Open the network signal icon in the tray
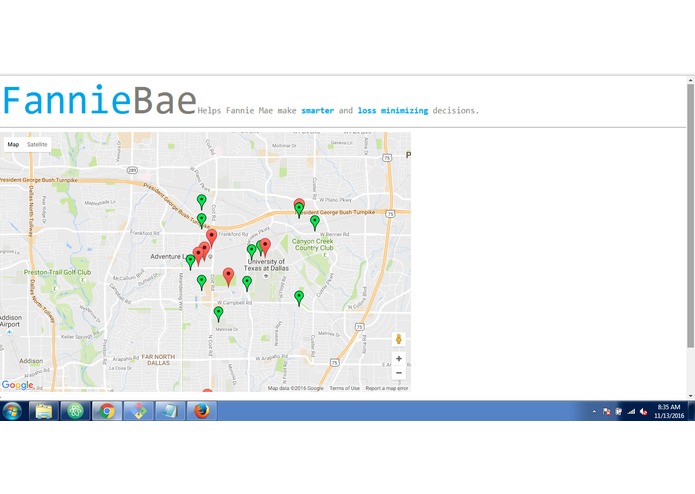 click(631, 412)
